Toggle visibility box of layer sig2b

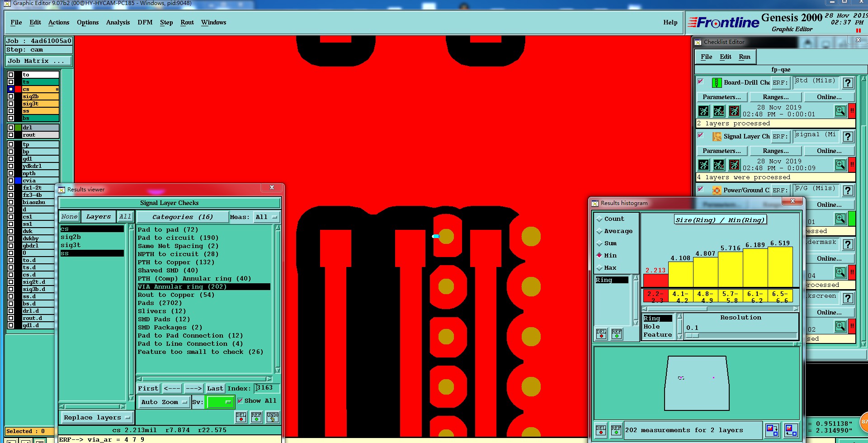pos(11,96)
